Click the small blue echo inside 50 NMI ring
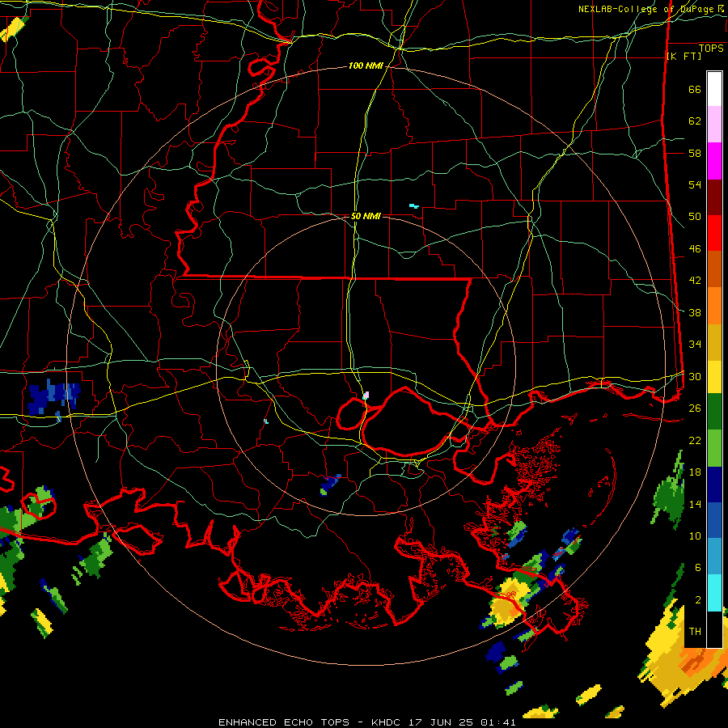This screenshot has width=728, height=728. tap(330, 485)
